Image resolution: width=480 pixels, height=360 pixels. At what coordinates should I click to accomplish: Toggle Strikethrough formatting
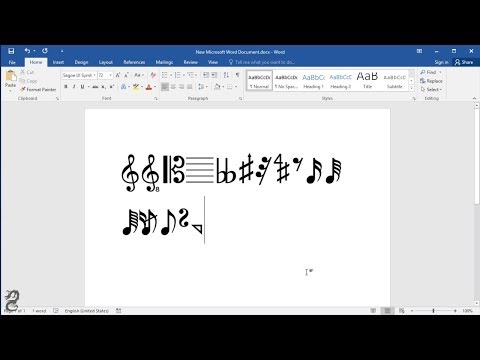pos(95,87)
